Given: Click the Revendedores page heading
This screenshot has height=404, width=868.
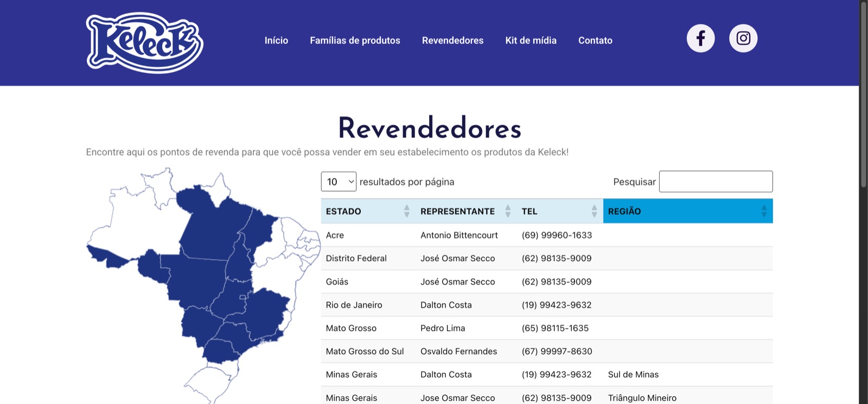Looking at the screenshot, I should coord(430,128).
